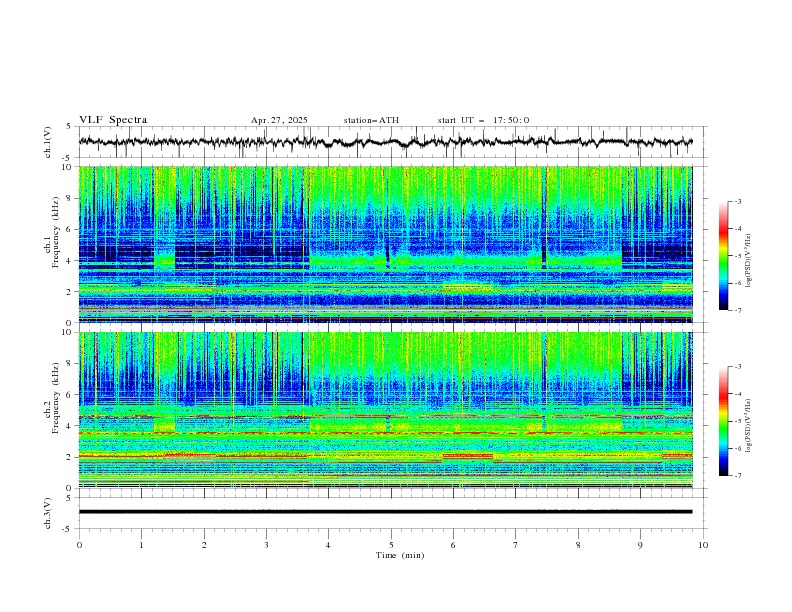Click the ch.2 spectrogram color scale bar

coord(723,421)
